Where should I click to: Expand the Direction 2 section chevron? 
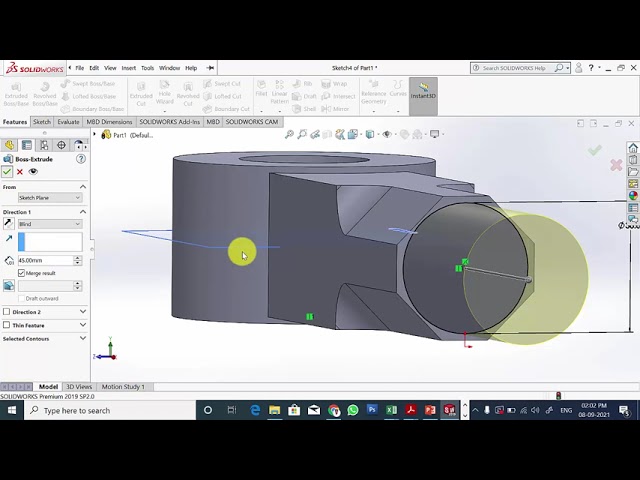click(x=83, y=311)
